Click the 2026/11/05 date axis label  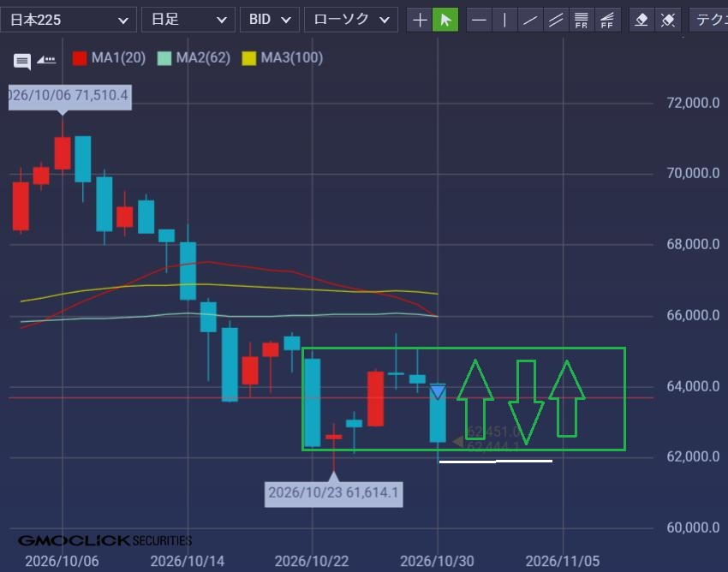click(563, 562)
